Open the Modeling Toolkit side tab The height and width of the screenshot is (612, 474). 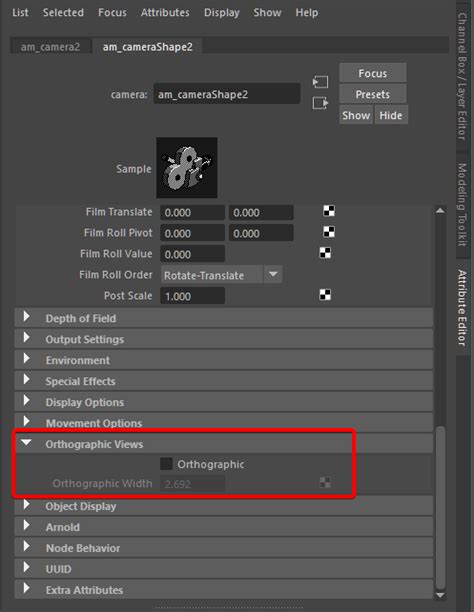(462, 205)
